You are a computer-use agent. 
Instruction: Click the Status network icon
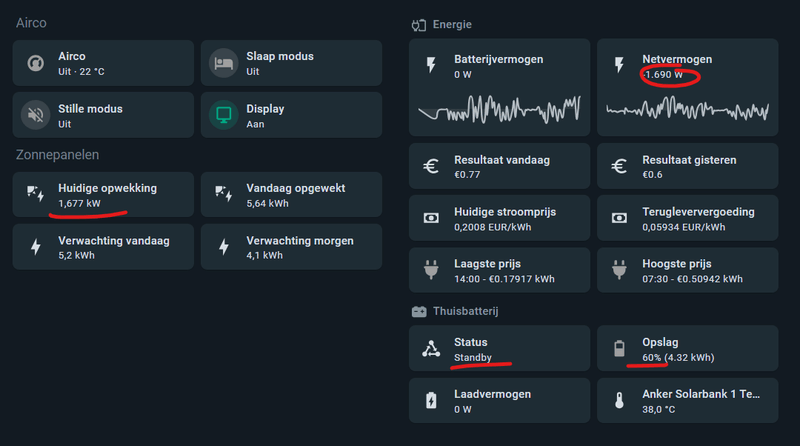click(x=431, y=349)
